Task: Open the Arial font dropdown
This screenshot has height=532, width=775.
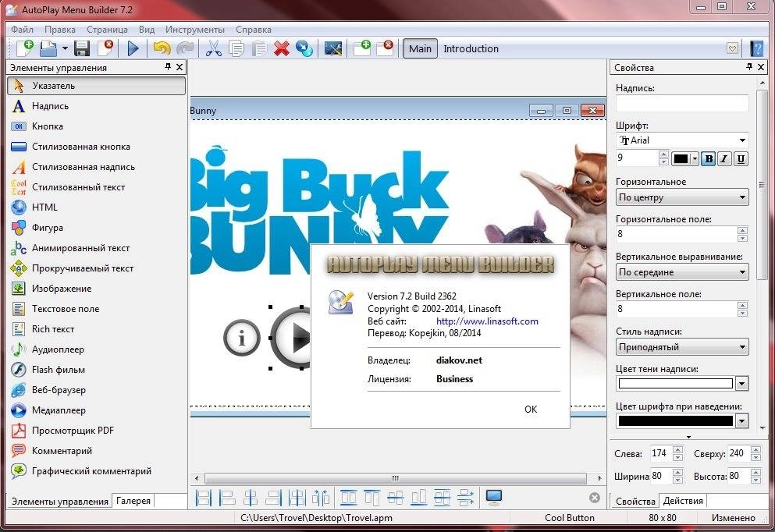Action: (x=742, y=140)
